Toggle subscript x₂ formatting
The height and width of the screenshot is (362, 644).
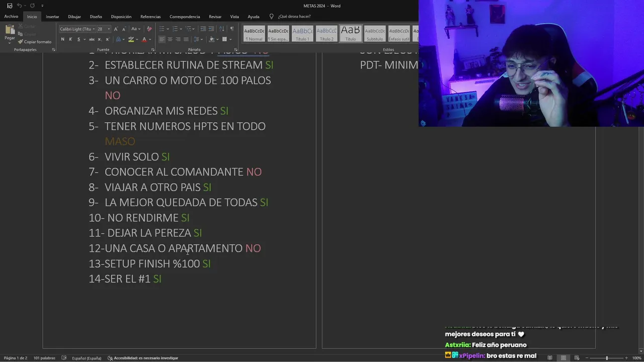(x=99, y=39)
